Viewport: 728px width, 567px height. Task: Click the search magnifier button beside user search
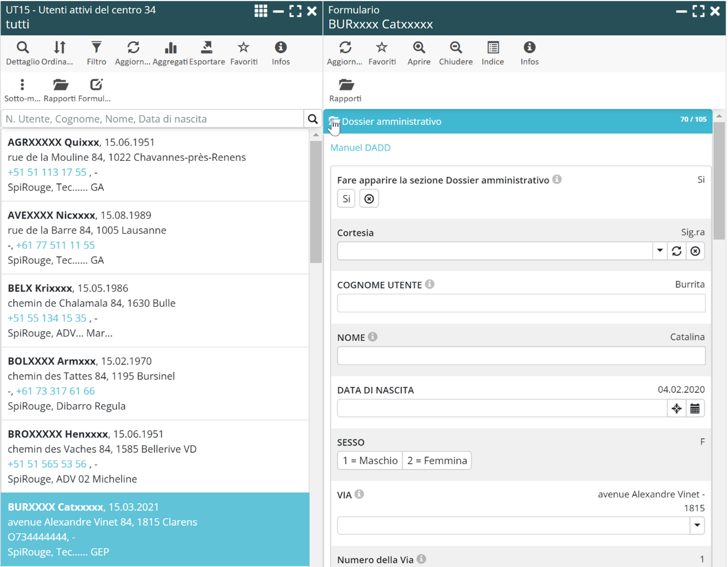[313, 119]
